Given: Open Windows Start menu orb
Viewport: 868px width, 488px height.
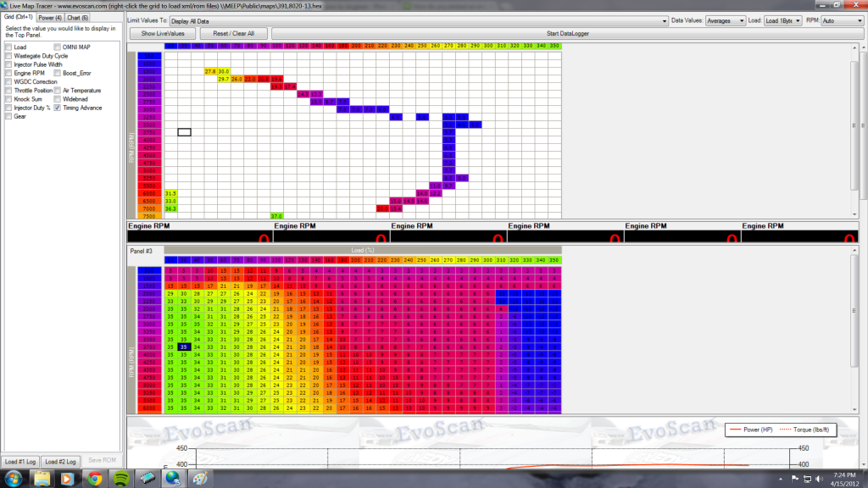Looking at the screenshot, I should click(14, 479).
